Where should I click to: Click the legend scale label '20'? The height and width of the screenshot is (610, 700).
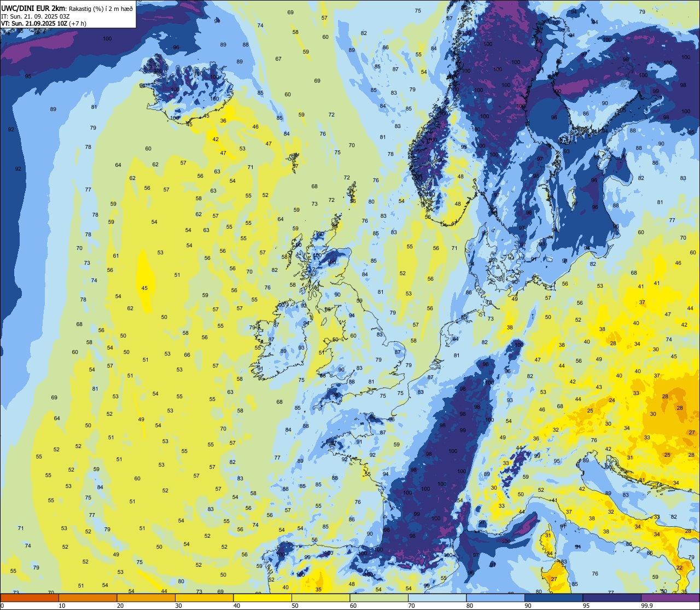pos(120,606)
